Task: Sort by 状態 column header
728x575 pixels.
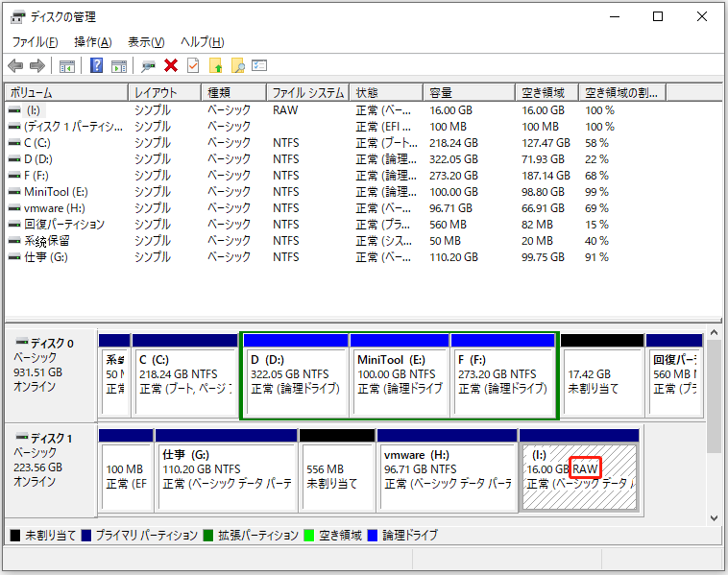Action: (386, 93)
